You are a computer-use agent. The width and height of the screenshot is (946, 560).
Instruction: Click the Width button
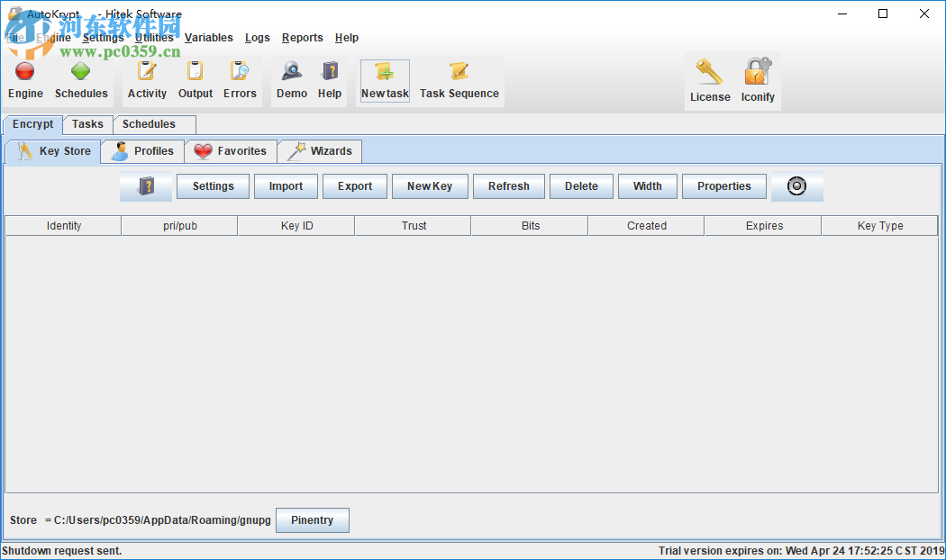click(648, 186)
